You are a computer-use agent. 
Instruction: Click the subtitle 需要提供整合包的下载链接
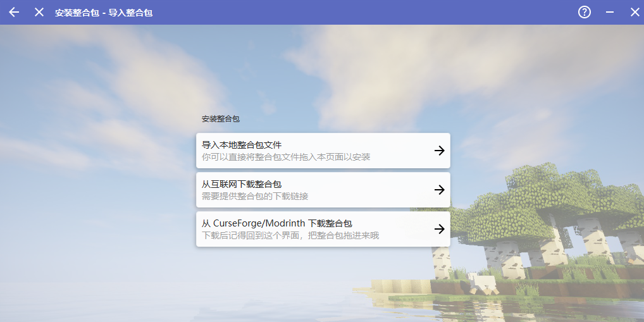coord(255,196)
